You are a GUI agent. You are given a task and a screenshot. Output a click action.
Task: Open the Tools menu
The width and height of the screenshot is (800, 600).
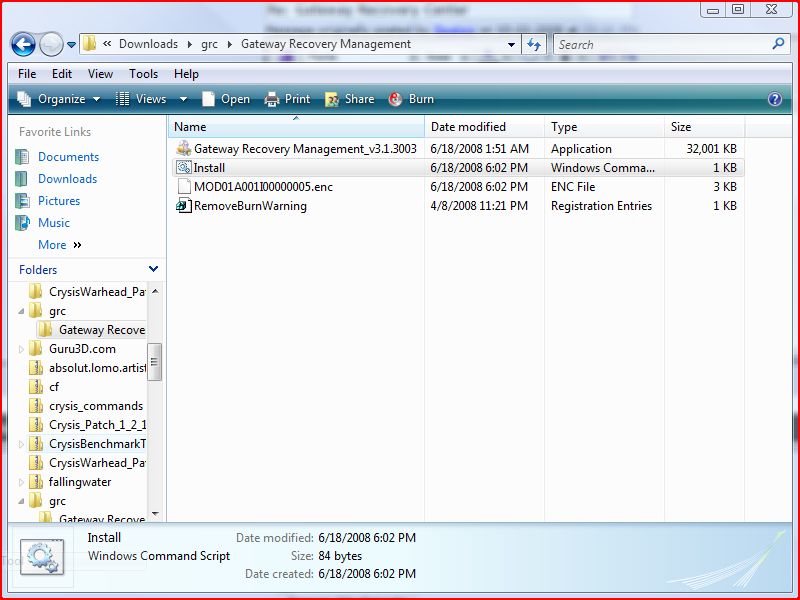click(143, 74)
